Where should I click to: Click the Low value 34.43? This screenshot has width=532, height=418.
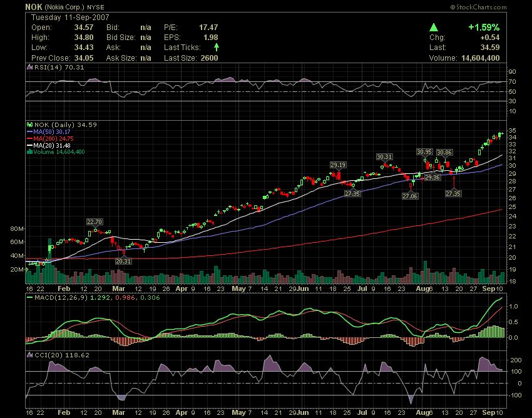[84, 48]
